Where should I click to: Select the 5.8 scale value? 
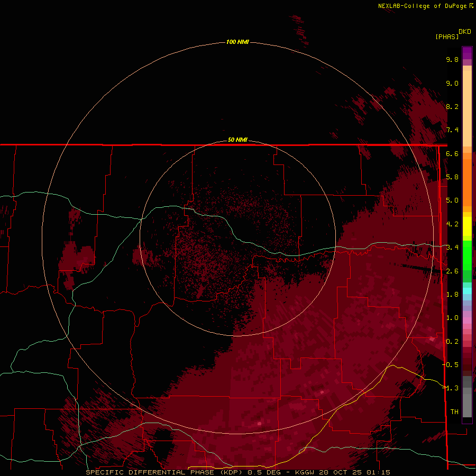452,177
